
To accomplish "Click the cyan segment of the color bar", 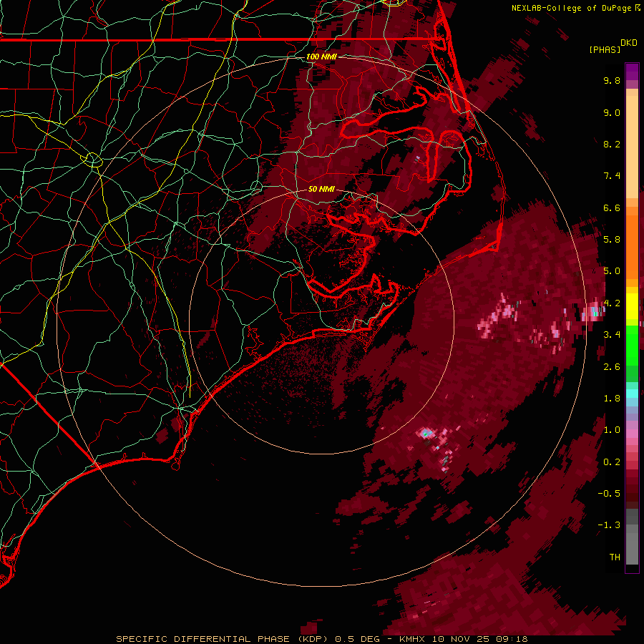I will [x=632, y=393].
